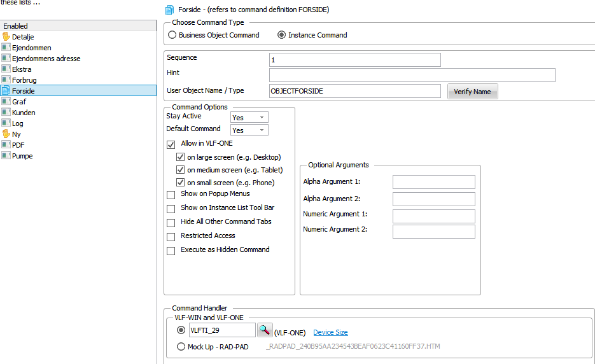Enable Hide All Other Command Tabs
This screenshot has height=364, width=595.
coord(171,223)
